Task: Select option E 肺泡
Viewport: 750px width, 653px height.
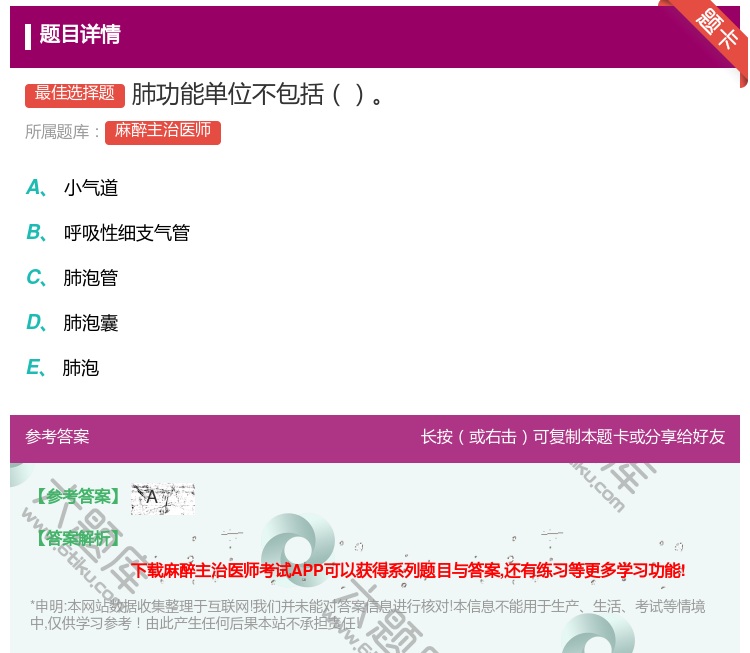Action: [x=80, y=368]
